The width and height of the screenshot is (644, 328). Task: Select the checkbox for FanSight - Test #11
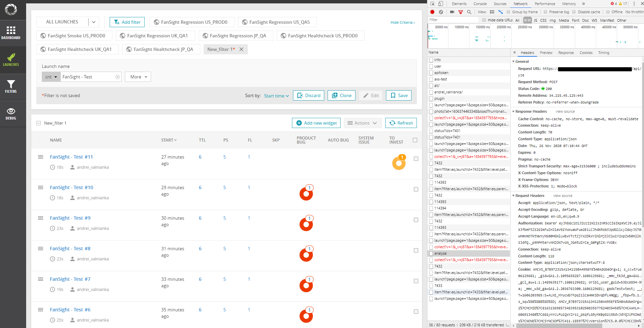click(x=416, y=158)
